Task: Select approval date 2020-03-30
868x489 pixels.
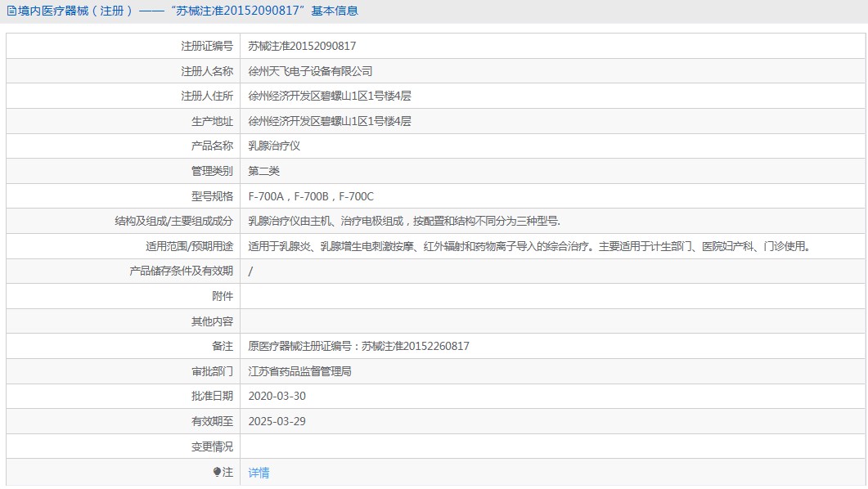Action: [x=277, y=396]
